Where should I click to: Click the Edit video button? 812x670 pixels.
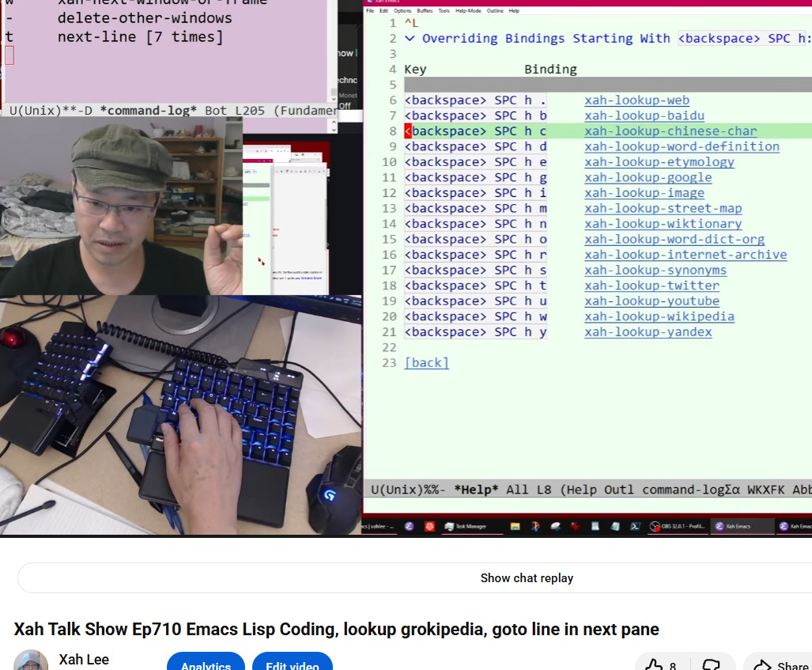click(292, 664)
